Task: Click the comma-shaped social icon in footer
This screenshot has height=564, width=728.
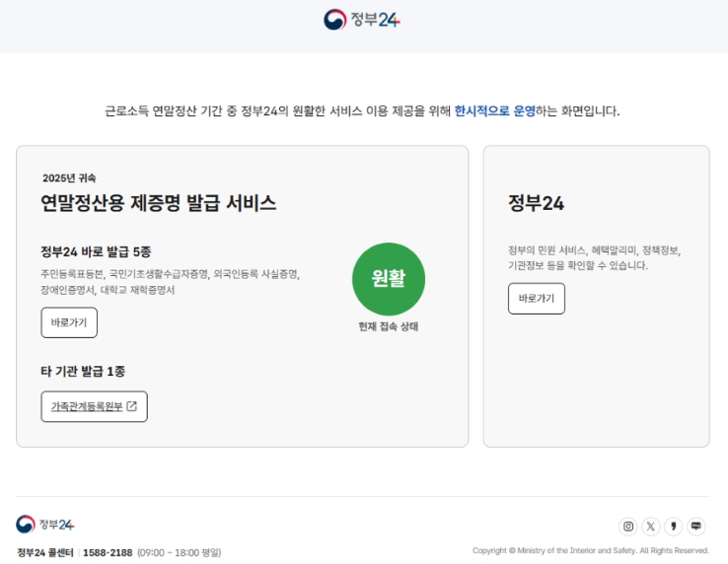Action: [674, 527]
